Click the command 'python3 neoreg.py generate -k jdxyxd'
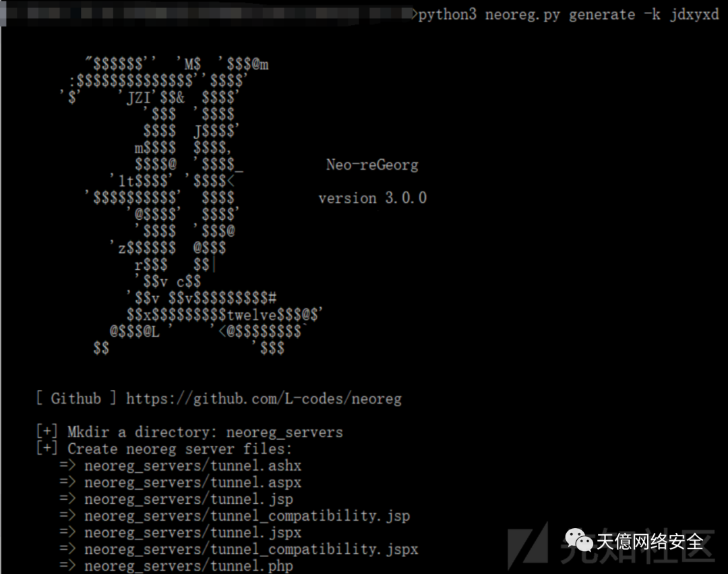Viewport: 728px width, 574px height. coord(568,16)
